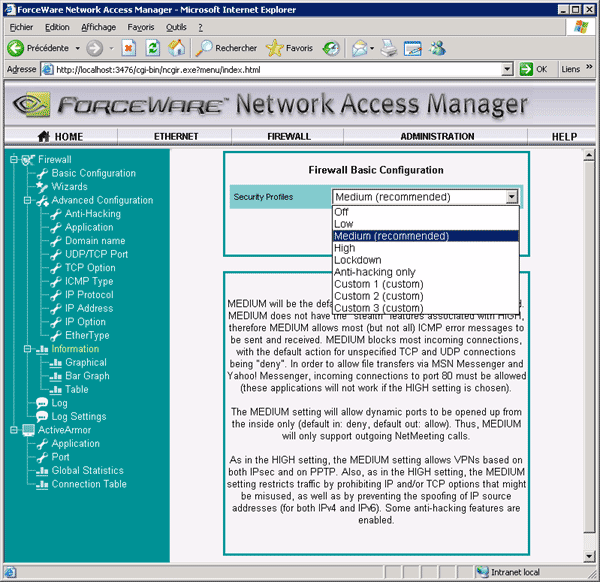Image resolution: width=600 pixels, height=582 pixels.
Task: Click the History clock icon in toolbar
Action: click(331, 48)
